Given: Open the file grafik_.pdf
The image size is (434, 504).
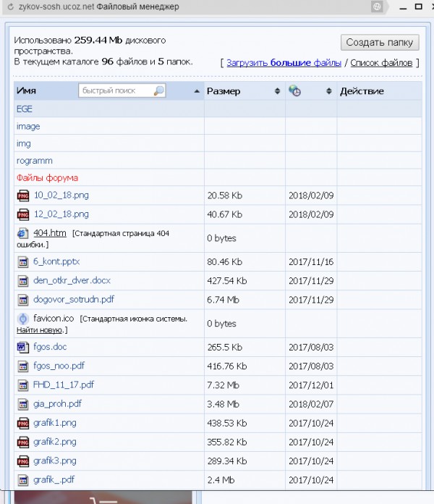Looking at the screenshot, I should click(54, 479).
